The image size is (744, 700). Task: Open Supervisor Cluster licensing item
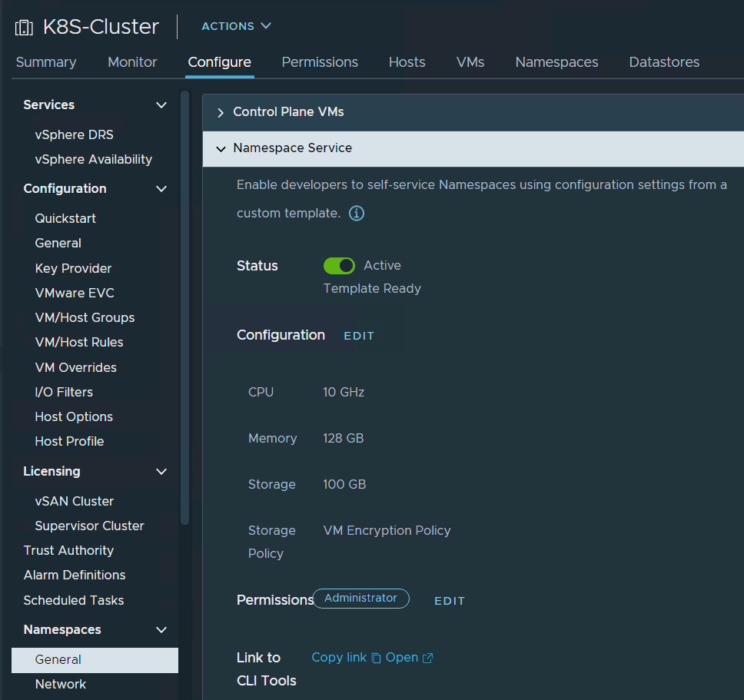click(89, 526)
